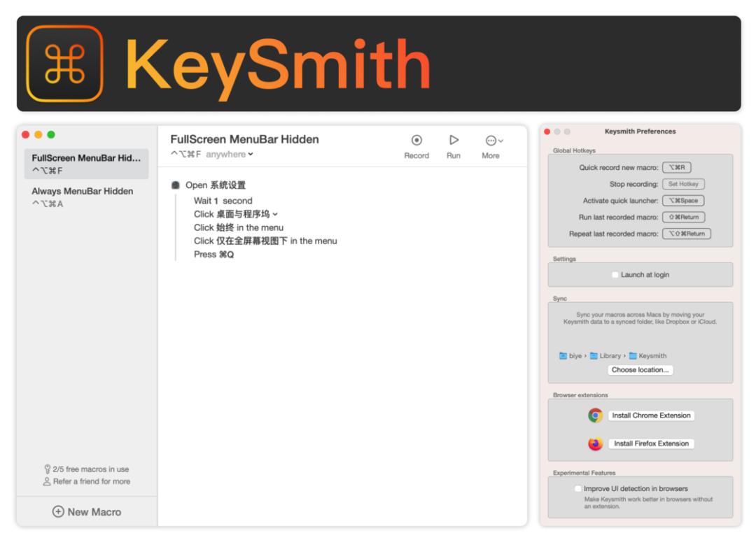The width and height of the screenshot is (756, 547).
Task: Create a New Macro
Action: point(87,512)
